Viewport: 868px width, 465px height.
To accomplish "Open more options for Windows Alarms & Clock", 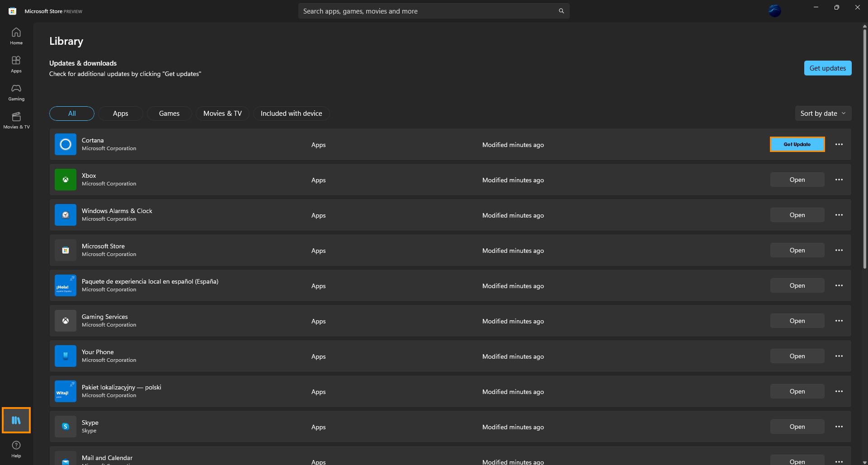I will pos(839,215).
